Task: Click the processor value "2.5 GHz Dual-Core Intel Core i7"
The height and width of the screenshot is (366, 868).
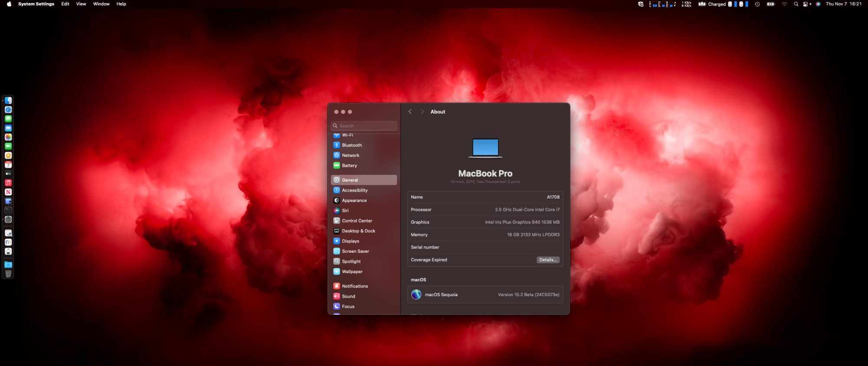Action: (x=527, y=210)
